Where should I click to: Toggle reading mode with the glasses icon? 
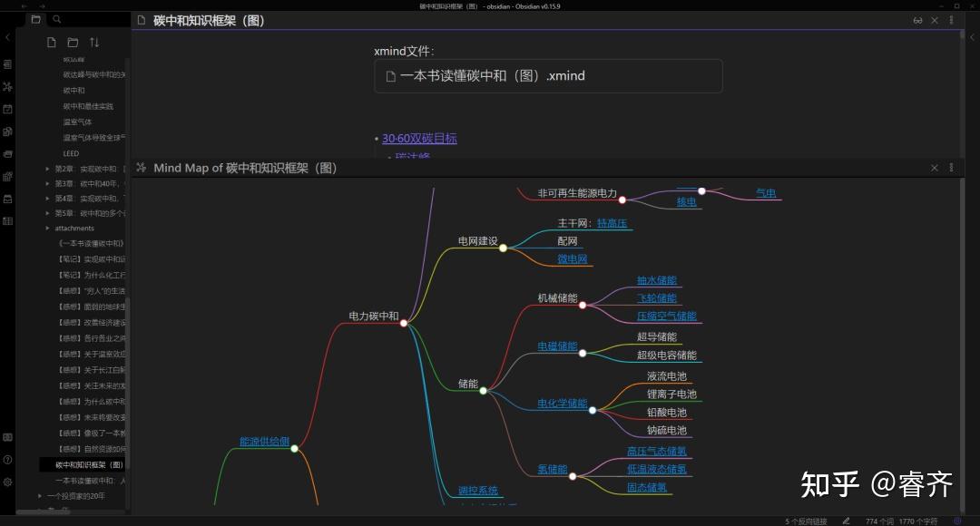(x=917, y=19)
